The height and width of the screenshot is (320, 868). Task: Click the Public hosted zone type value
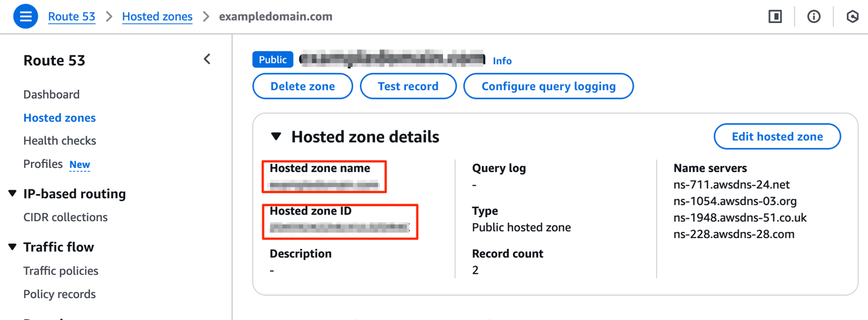coord(521,227)
